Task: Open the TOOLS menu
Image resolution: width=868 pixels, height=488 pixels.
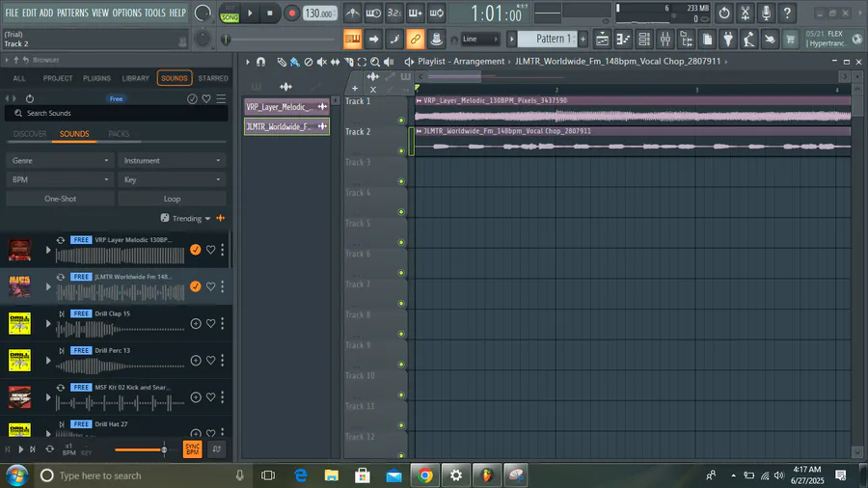Action: point(155,13)
